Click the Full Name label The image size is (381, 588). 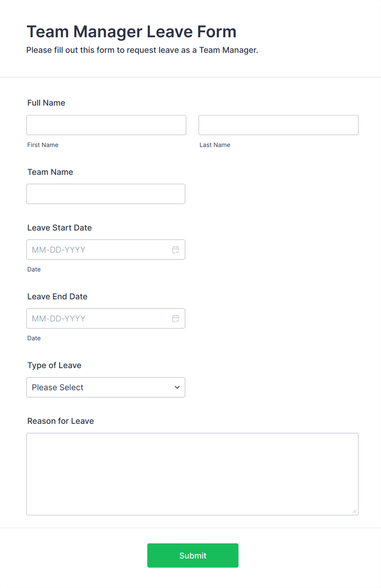pos(46,103)
